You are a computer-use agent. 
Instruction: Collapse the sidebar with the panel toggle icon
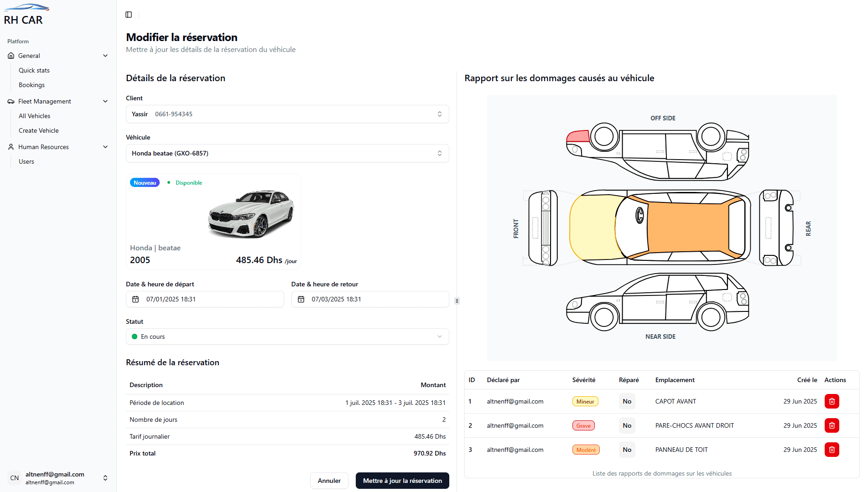[128, 14]
